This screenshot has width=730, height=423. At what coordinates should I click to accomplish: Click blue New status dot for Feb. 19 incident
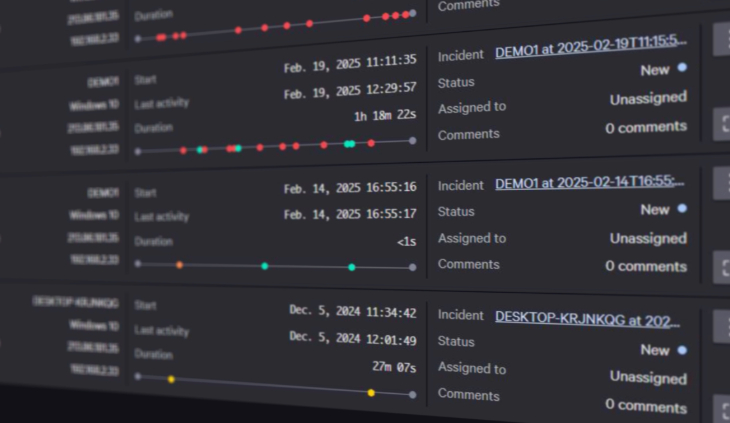coord(682,69)
